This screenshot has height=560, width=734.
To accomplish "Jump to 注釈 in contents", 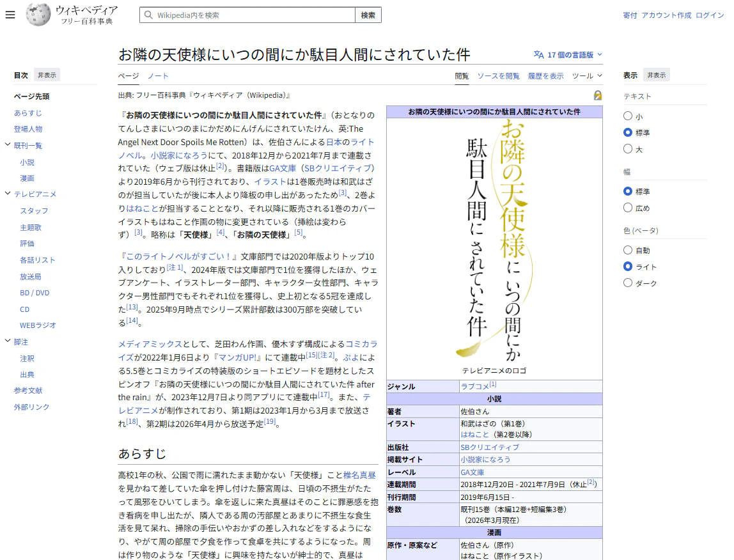I will pos(27,358).
